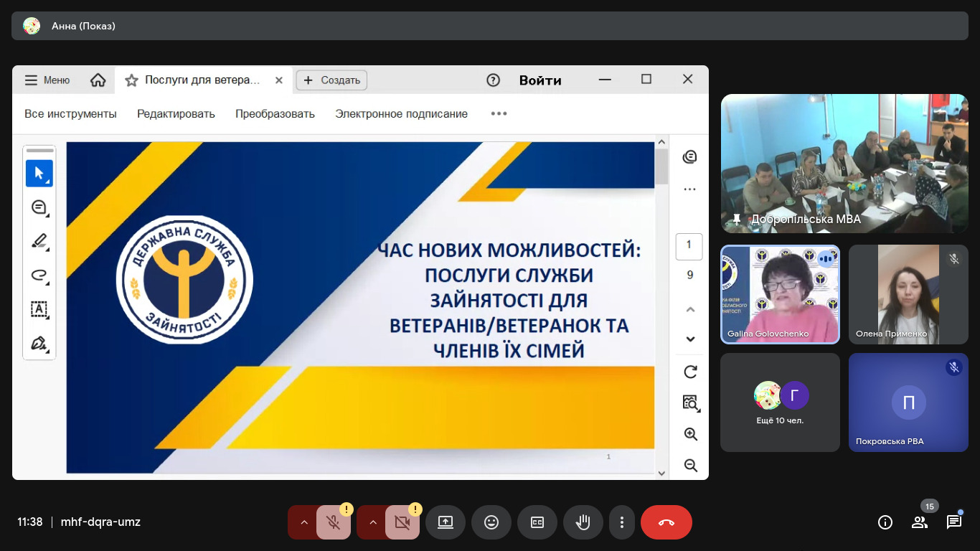Screen dimensions: 980x551
Task: Open more options three-dot menu in call bar
Action: coord(622,522)
